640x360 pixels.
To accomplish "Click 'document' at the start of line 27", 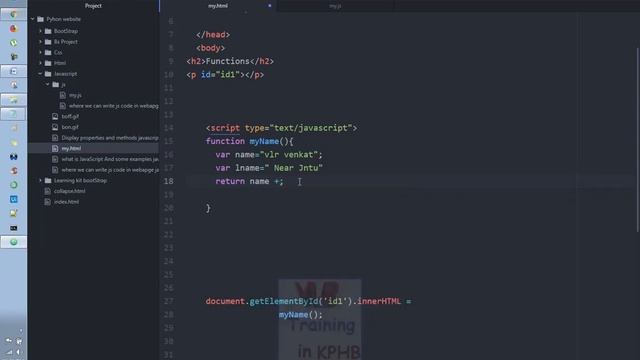I will [x=225, y=301].
